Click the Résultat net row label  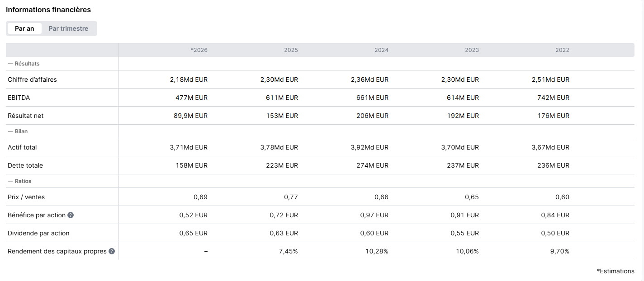tap(26, 116)
